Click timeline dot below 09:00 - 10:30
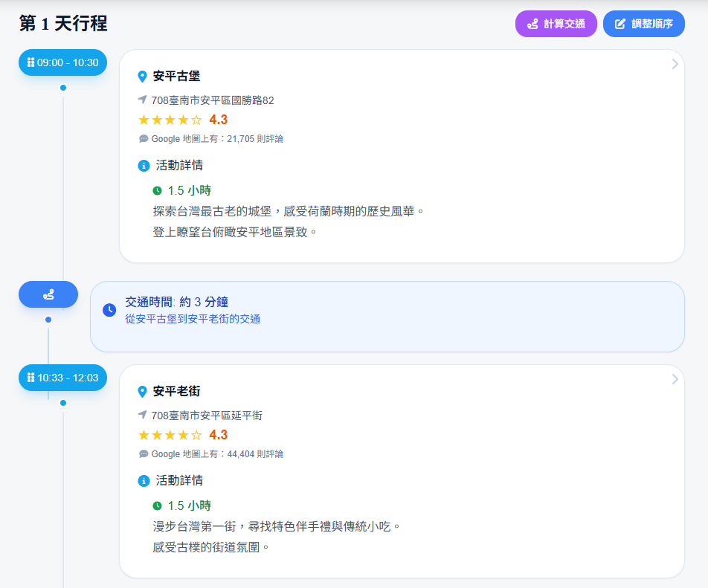Viewport: 708px width, 588px height. [63, 88]
